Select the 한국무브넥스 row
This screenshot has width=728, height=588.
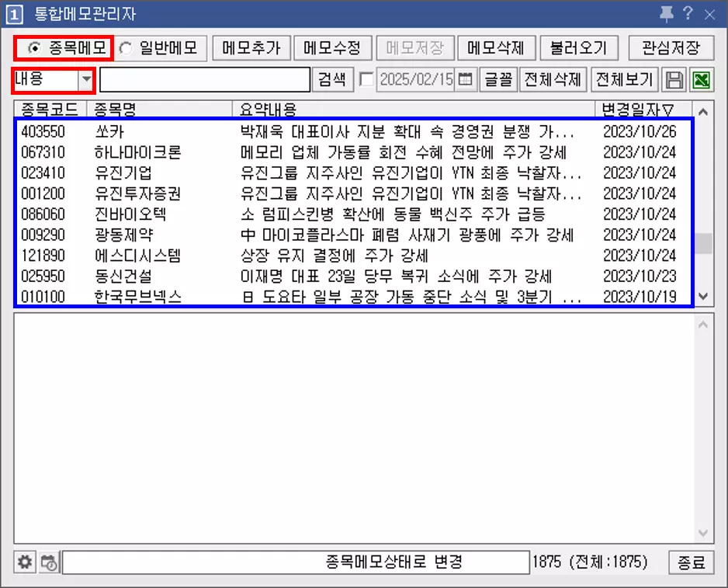click(x=354, y=296)
